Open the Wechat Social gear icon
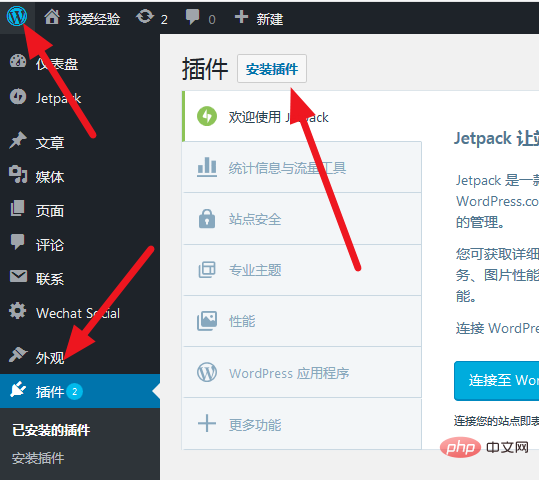539x480 pixels. pyautogui.click(x=18, y=311)
